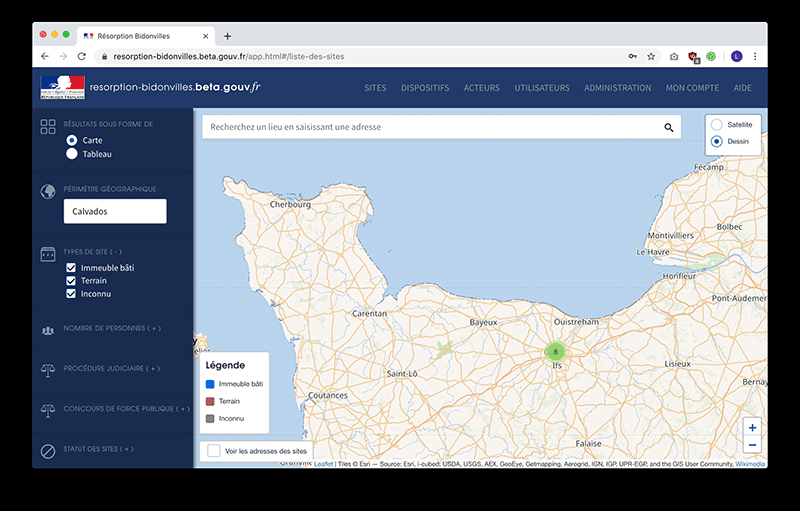Bookmark page with star icon
This screenshot has width=800, height=511.
tap(651, 57)
